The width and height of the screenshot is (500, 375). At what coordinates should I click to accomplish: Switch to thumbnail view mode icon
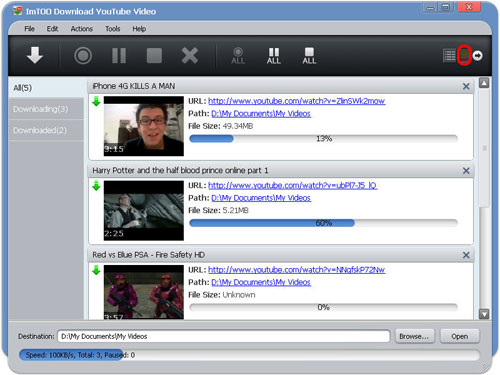464,55
